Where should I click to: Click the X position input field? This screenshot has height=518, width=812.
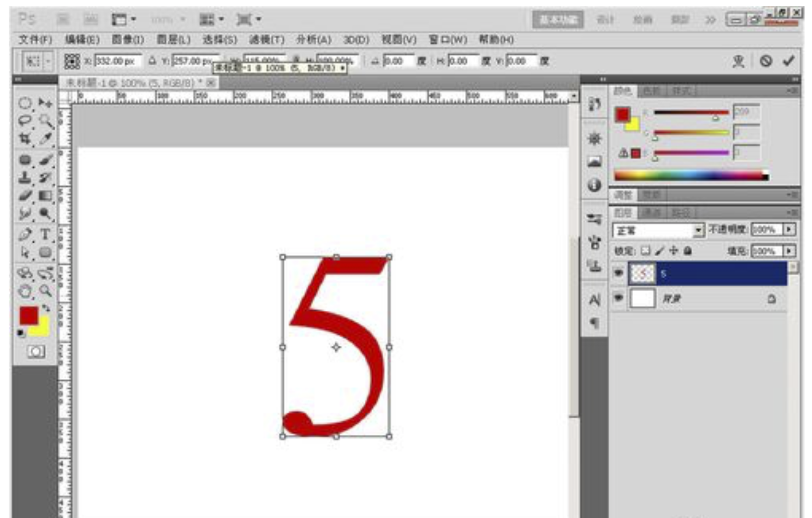tap(118, 61)
